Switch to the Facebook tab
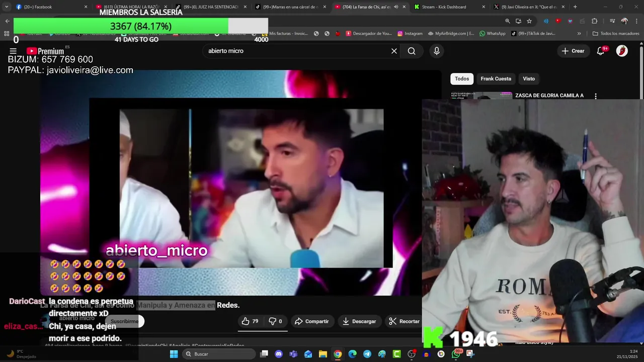Image resolution: width=644 pixels, height=362 pixels. pyautogui.click(x=52, y=7)
